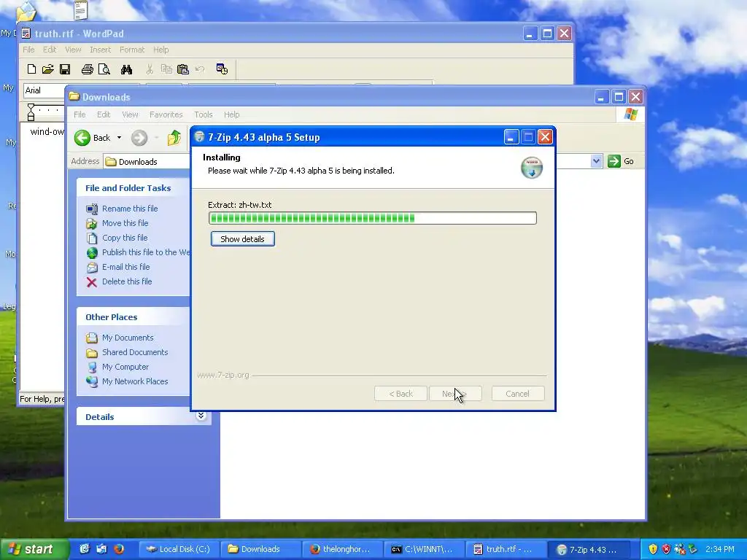Click the red security alert shield tray icon
Image resolution: width=747 pixels, height=560 pixels.
point(666,550)
